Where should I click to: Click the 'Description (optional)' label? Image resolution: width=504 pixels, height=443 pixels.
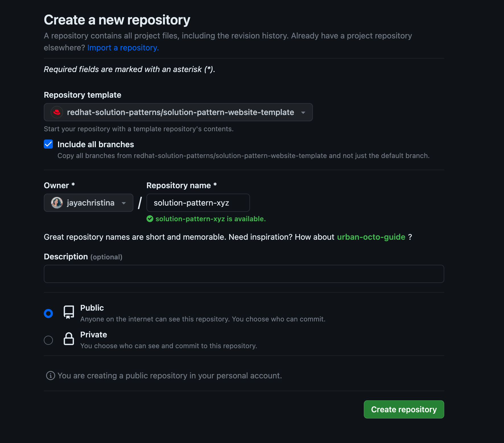[x=83, y=257]
